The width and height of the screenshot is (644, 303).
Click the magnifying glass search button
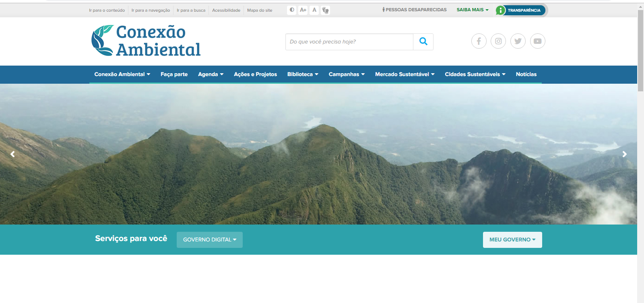click(x=423, y=41)
